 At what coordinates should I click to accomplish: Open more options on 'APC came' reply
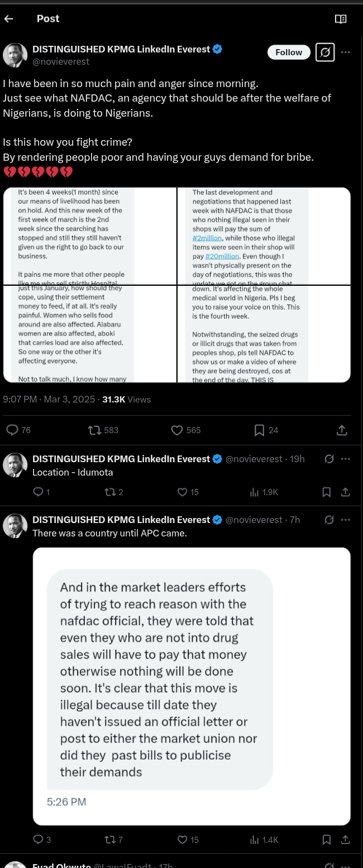346,520
